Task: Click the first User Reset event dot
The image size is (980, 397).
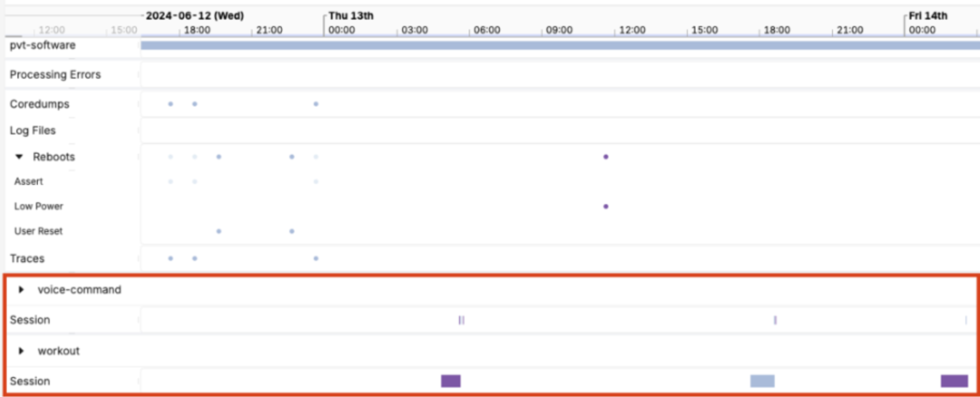Action: pyautogui.click(x=219, y=231)
